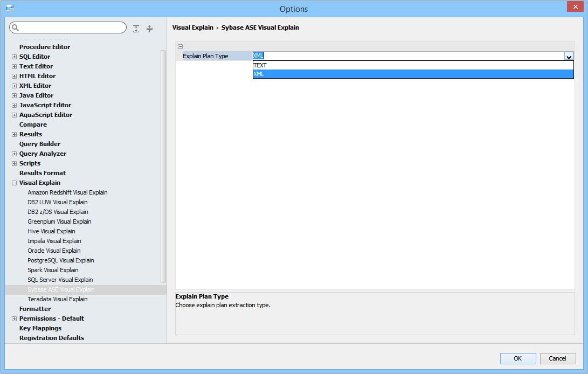The height and width of the screenshot is (374, 588).
Task: Open Teradata Visual Explain settings
Action: (57, 299)
